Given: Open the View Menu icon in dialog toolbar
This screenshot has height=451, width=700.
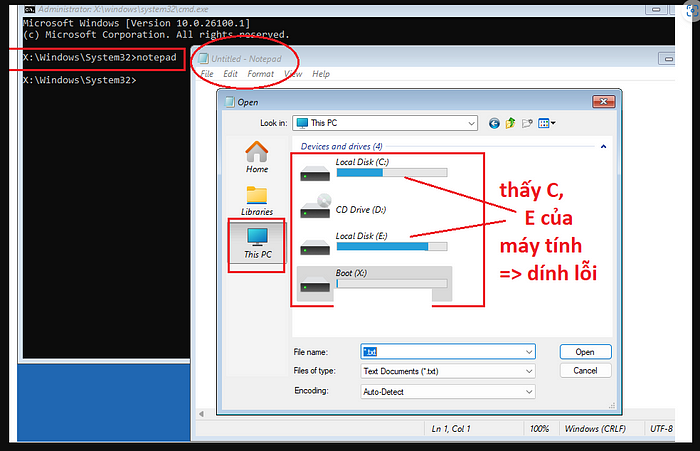Looking at the screenshot, I should 546,123.
